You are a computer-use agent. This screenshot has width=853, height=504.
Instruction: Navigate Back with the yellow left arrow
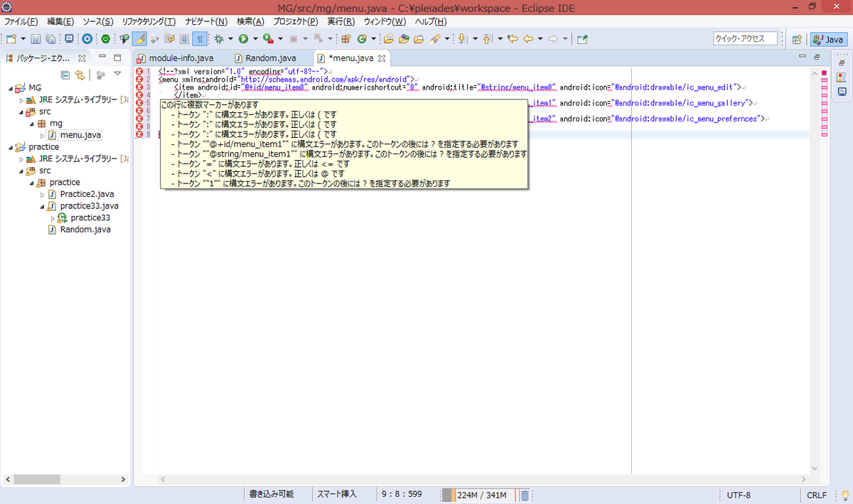point(528,39)
